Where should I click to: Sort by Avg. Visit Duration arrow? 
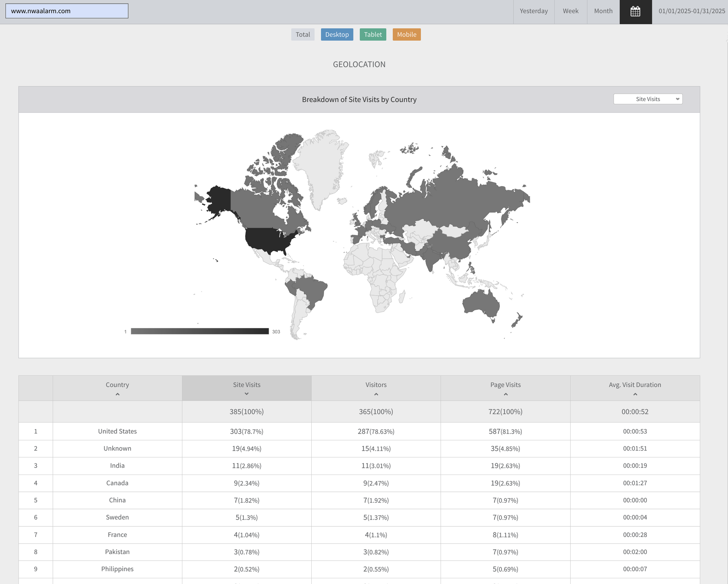coord(635,395)
